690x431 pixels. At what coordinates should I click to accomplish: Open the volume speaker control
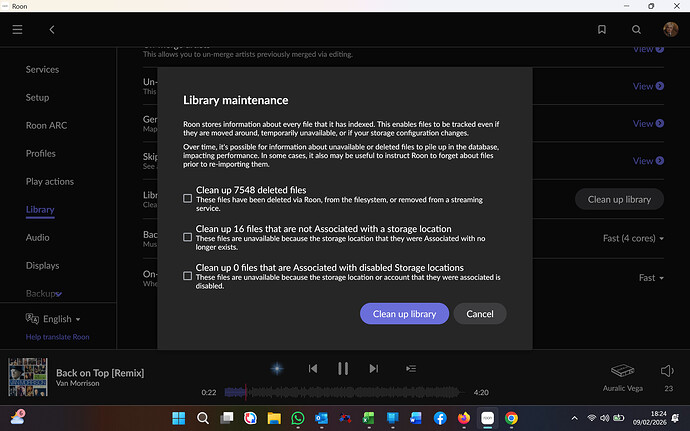(x=668, y=370)
